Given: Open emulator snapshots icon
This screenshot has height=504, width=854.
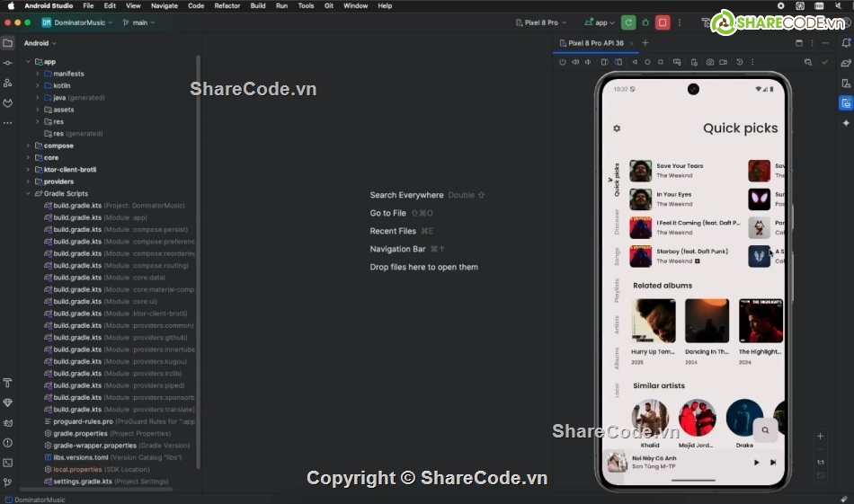Looking at the screenshot, I should (x=740, y=62).
